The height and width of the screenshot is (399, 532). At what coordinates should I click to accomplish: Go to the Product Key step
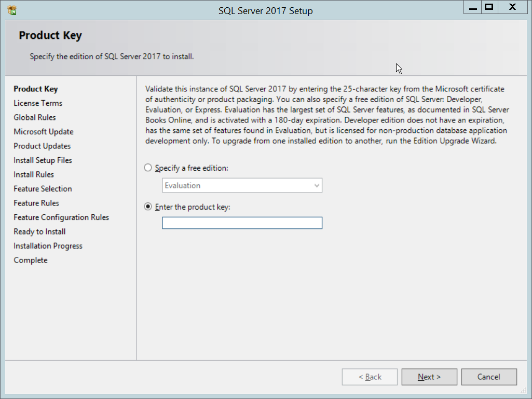tap(36, 89)
